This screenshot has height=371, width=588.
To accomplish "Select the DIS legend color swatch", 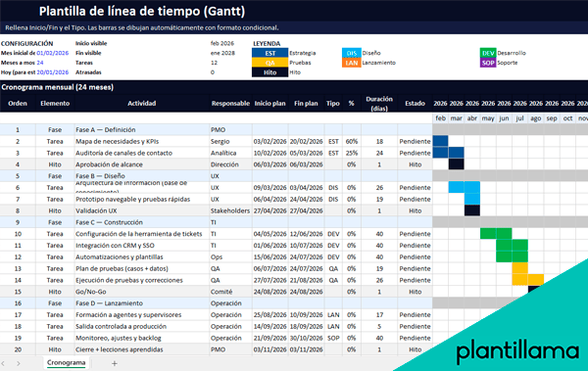I will click(352, 53).
